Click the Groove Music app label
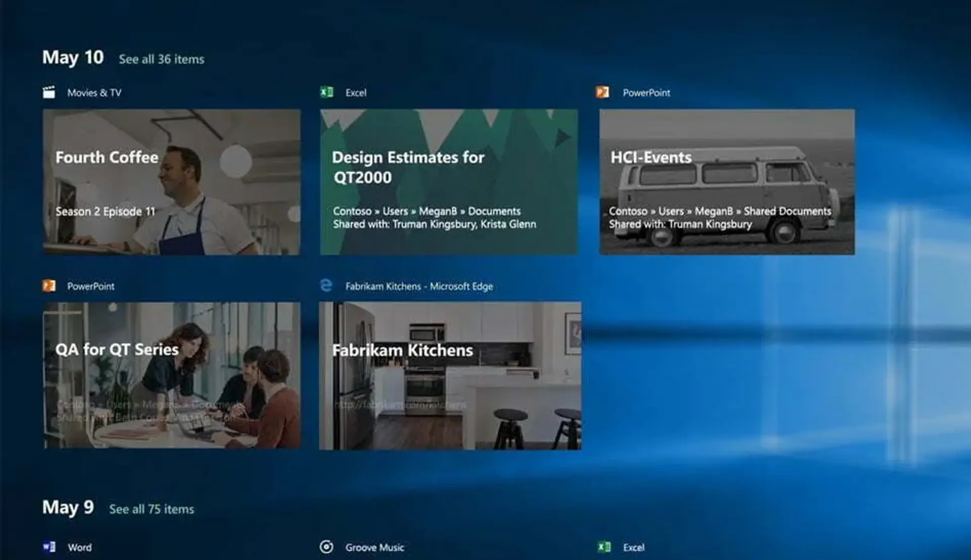Screen dimensions: 971x560 (375, 547)
